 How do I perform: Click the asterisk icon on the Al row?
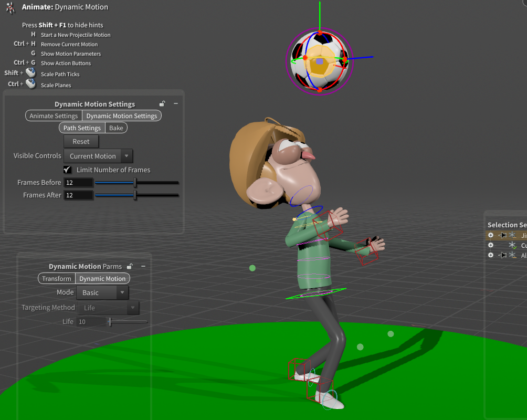512,255
